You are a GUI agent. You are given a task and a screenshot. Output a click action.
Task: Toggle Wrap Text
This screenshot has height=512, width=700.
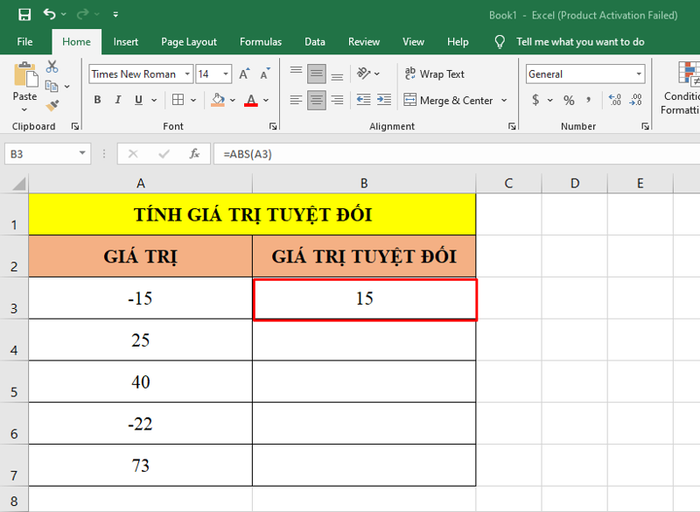coord(434,74)
